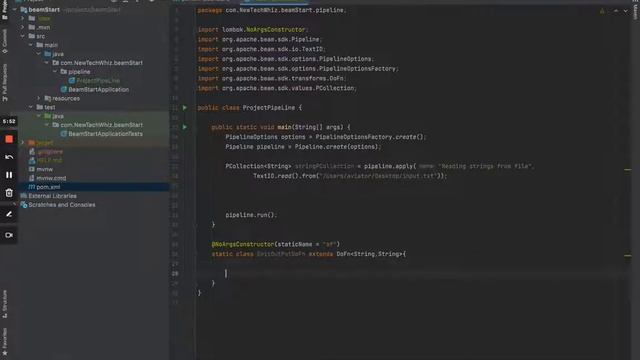Open the Commit tool window tab

pyautogui.click(x=4, y=41)
